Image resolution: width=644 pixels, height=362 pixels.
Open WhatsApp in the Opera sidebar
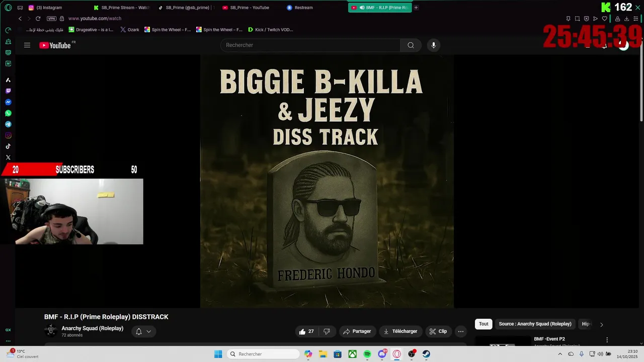click(8, 113)
